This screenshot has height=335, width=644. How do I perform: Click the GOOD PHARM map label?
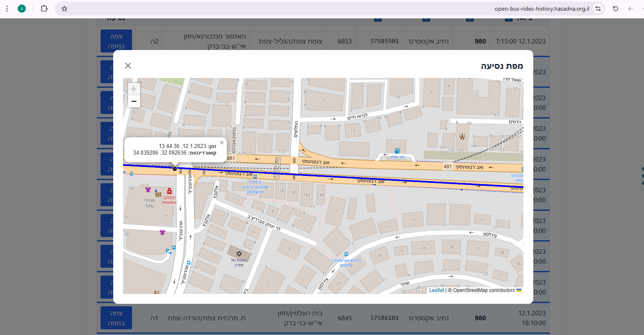pos(169,200)
